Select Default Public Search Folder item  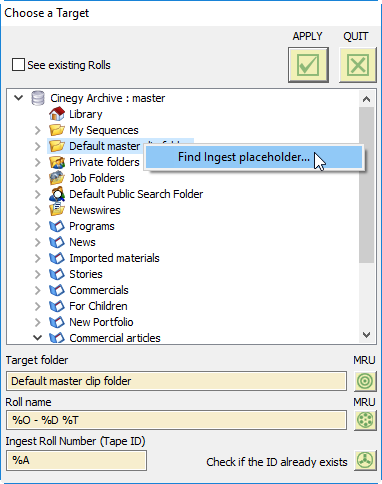[x=136, y=194]
